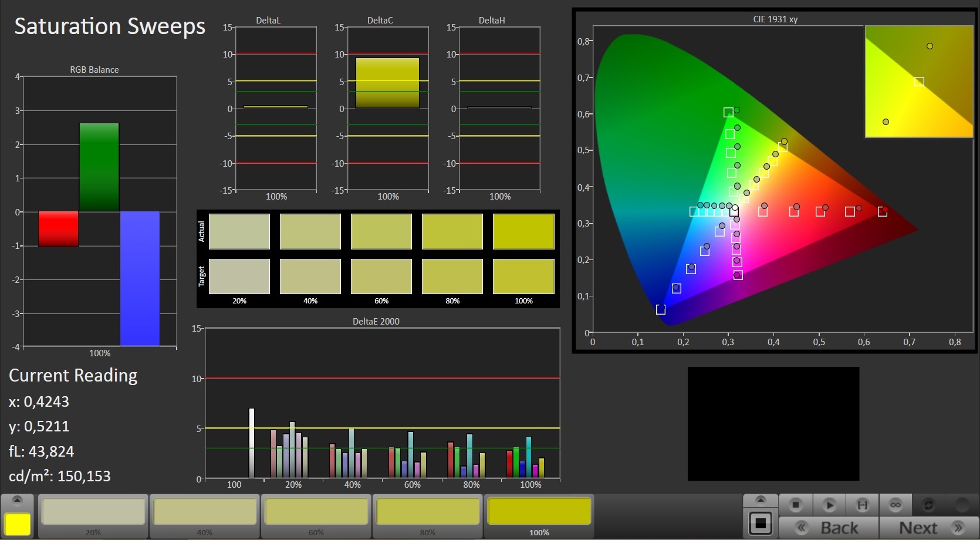Click the Saturation Sweeps heading
The width and height of the screenshot is (980, 540).
point(110,26)
